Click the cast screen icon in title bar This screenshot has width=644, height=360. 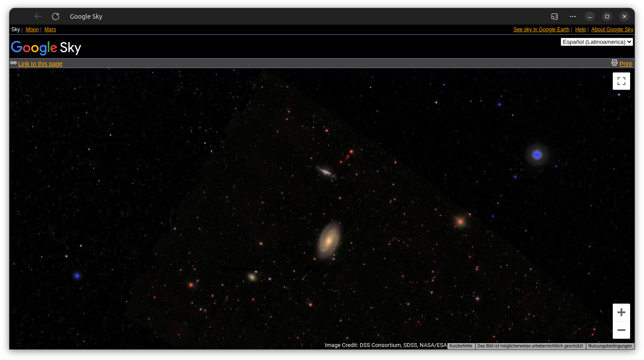(x=554, y=16)
